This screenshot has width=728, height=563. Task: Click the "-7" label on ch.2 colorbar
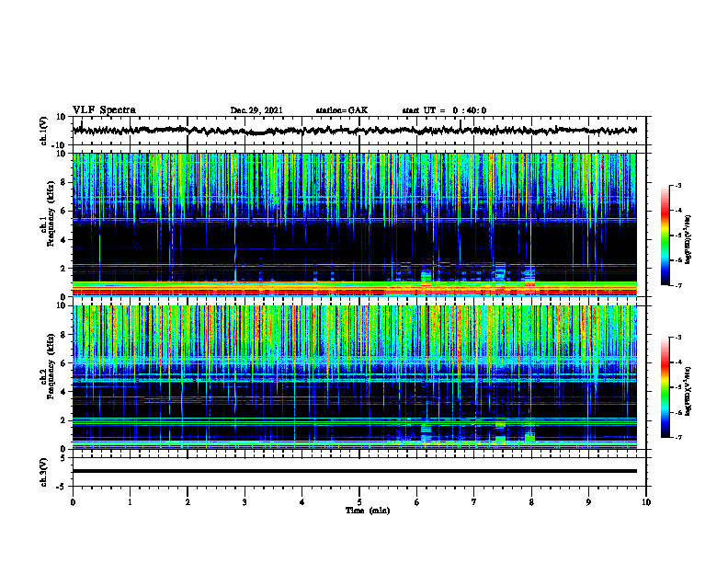(677, 437)
